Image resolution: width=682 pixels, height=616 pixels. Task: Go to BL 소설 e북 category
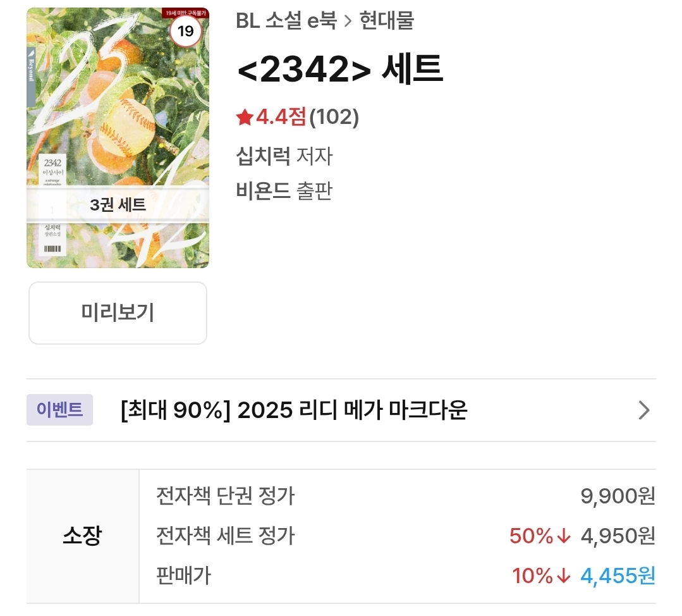tap(286, 20)
